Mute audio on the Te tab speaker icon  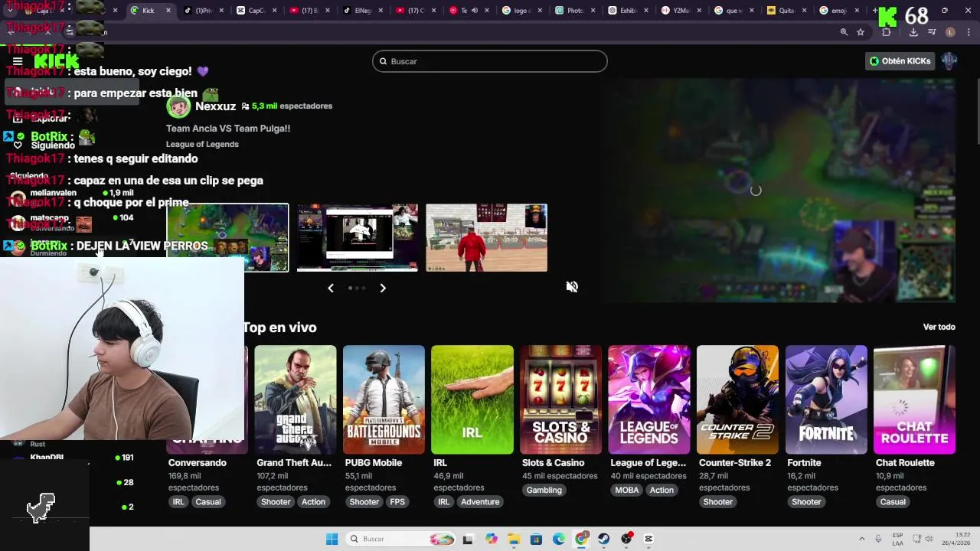click(475, 11)
